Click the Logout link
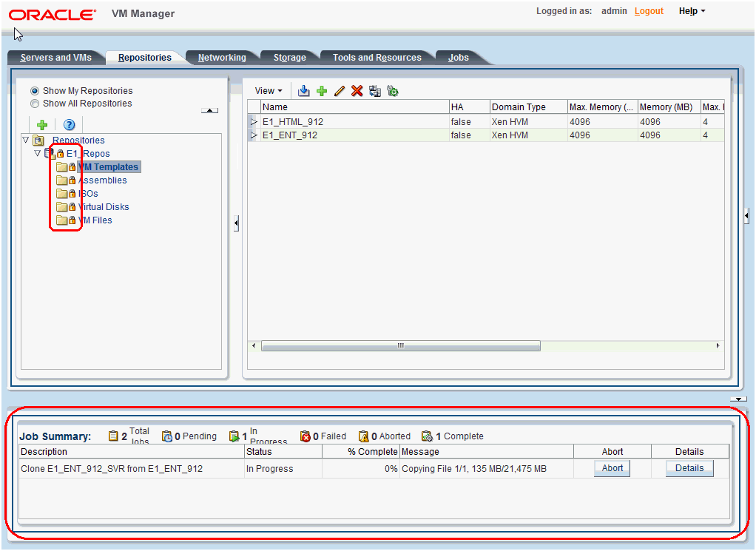 coord(649,11)
